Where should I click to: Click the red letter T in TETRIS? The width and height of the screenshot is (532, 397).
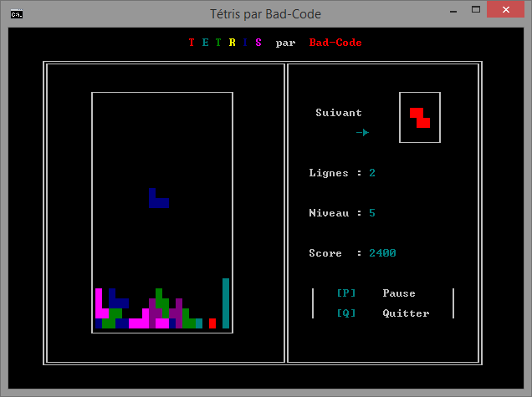192,43
